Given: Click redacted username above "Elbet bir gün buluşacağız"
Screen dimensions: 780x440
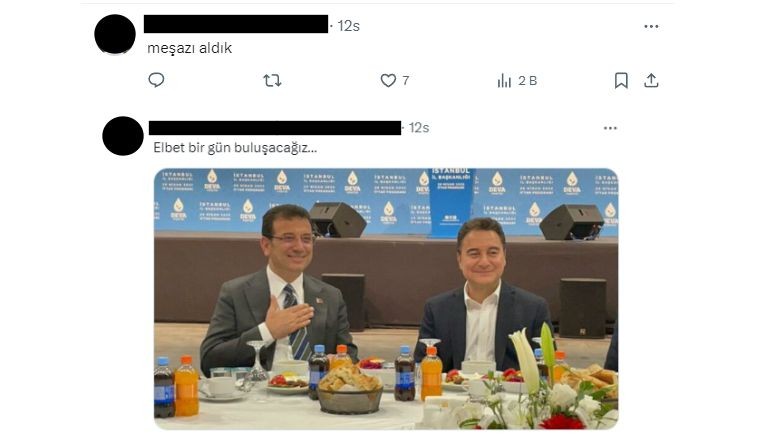Looking at the screenshot, I should [x=275, y=128].
